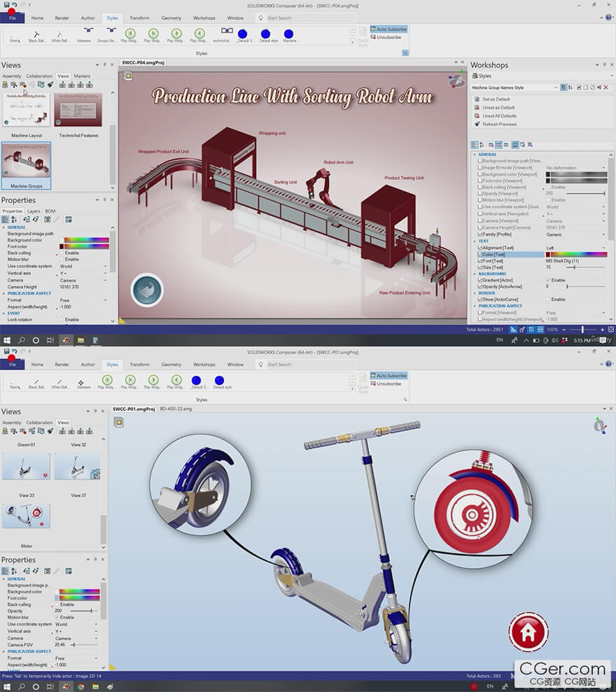This screenshot has height=692, width=616.
Task: Click the Background color swatch in bottom Properties
Action: click(x=79, y=591)
